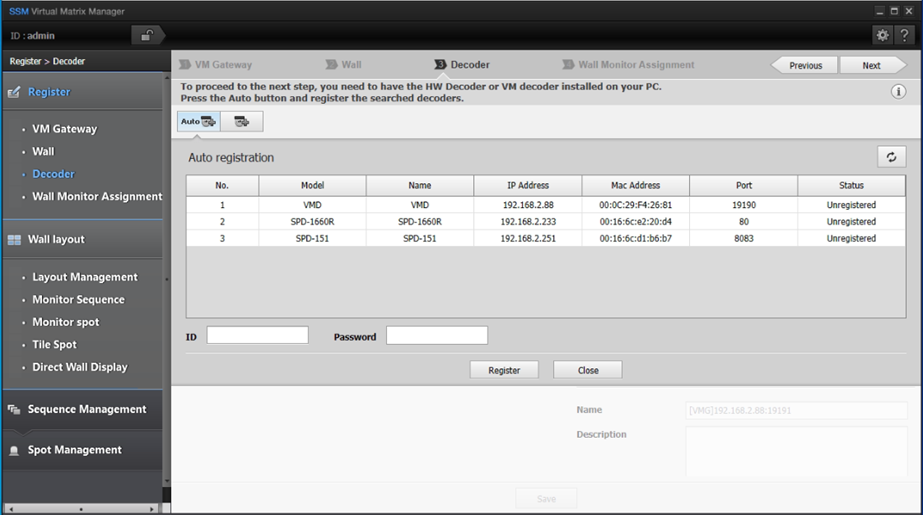Click Unregistered status of SPD-1660R row
923x515 pixels.
point(851,222)
